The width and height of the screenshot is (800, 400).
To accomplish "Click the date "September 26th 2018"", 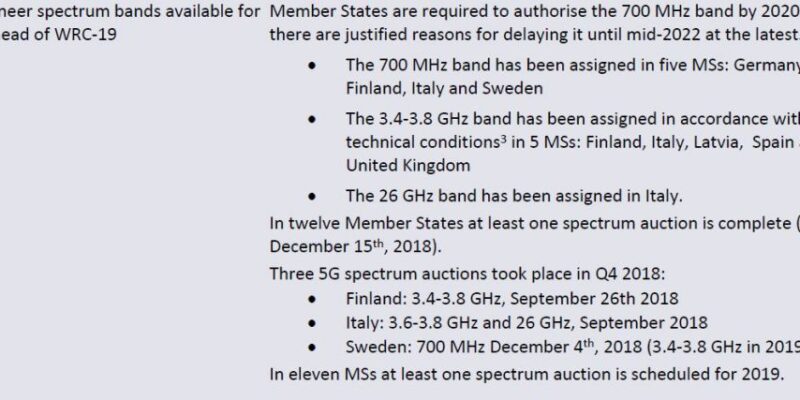I will pos(594,298).
